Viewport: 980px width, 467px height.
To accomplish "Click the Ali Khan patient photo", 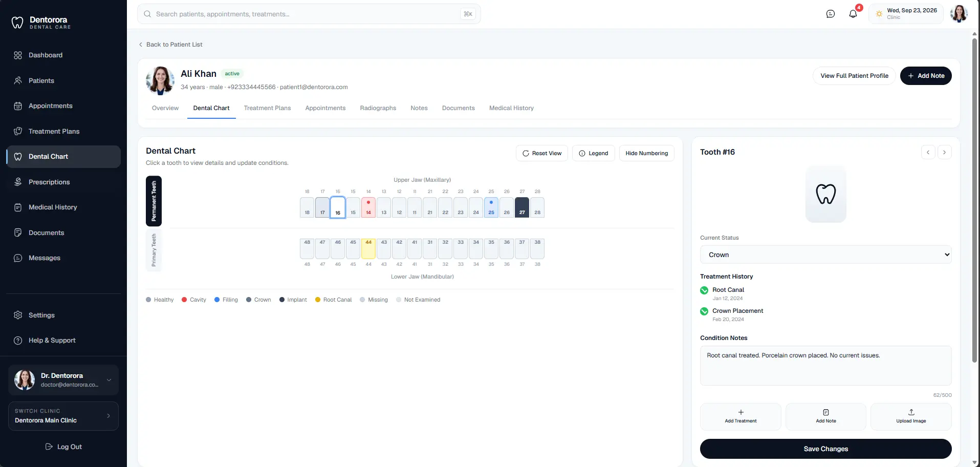I will (160, 80).
